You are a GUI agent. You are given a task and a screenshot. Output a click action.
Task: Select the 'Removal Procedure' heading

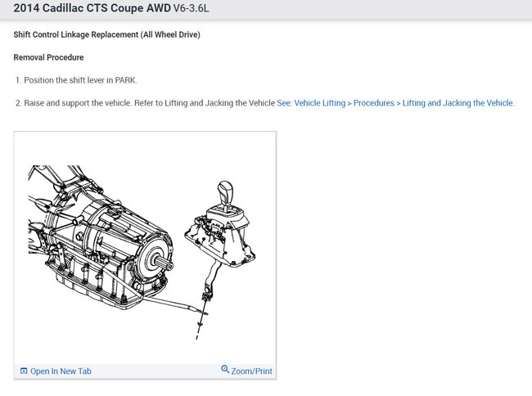pos(48,57)
